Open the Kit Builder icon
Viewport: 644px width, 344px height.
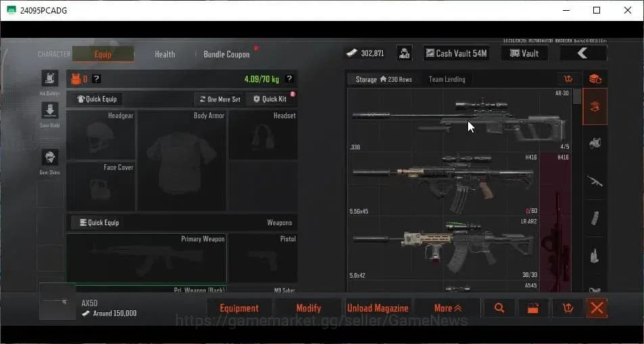point(49,78)
